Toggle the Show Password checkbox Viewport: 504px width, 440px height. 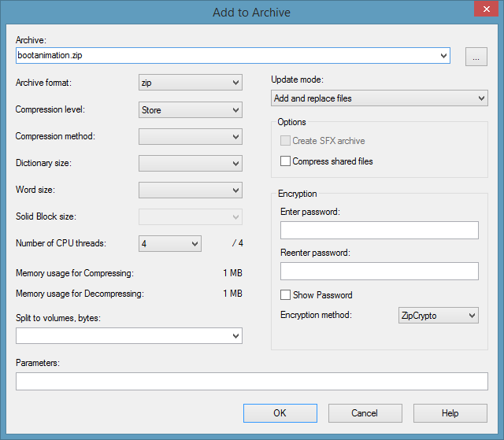286,295
